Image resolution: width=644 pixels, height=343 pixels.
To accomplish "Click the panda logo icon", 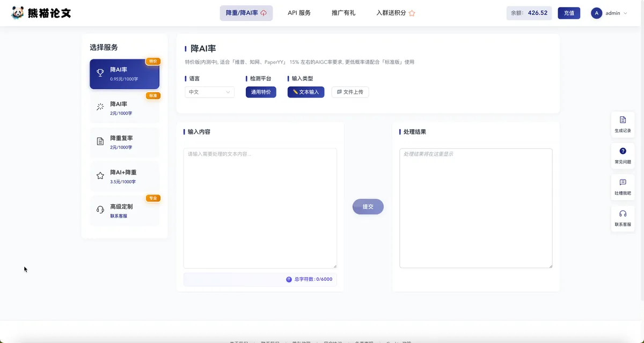I will [x=18, y=13].
